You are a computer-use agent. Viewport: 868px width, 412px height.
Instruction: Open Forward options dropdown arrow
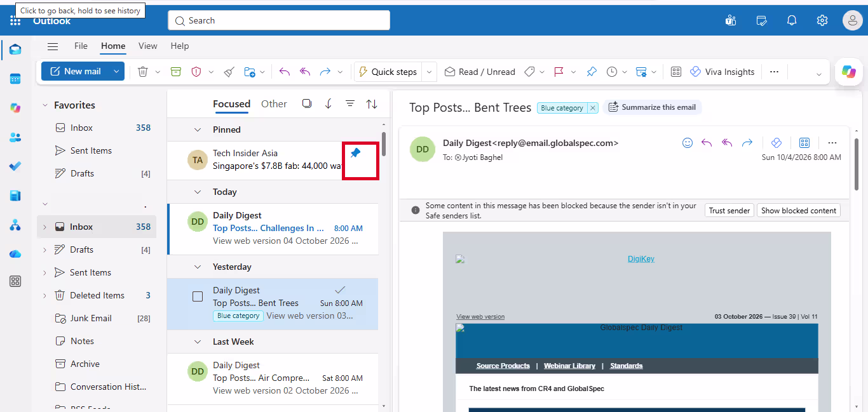tap(340, 72)
